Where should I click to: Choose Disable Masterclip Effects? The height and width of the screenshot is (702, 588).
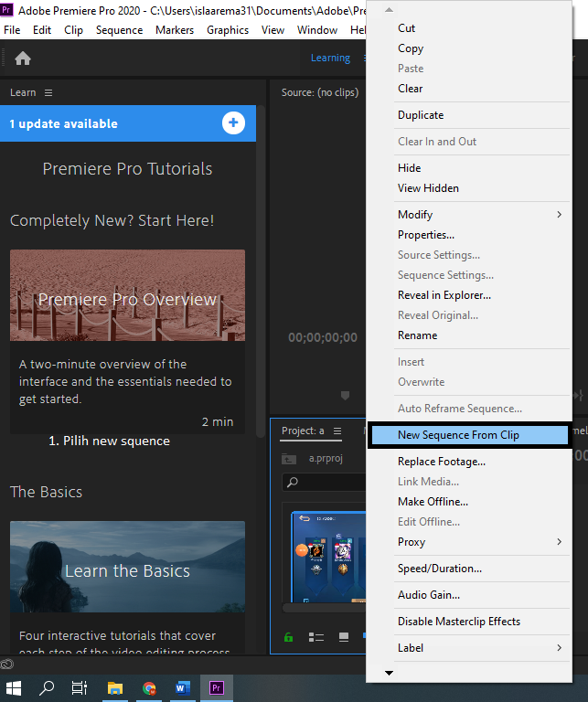click(x=481, y=622)
